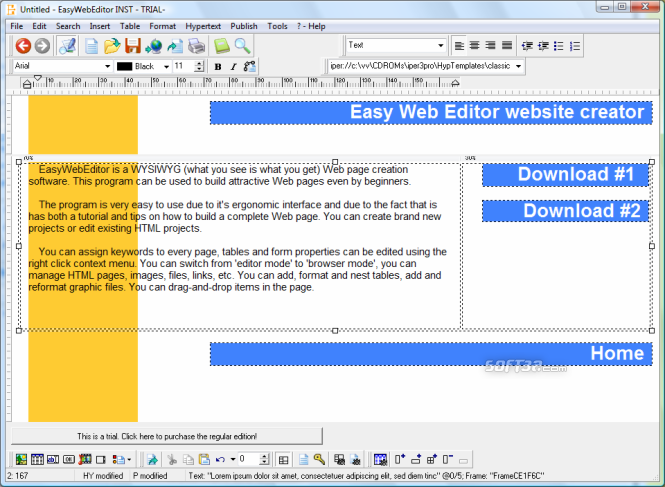Align text left
The height and width of the screenshot is (487, 665).
(x=459, y=45)
